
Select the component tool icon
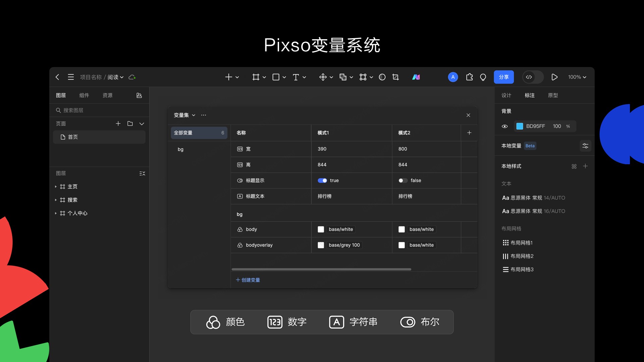(323, 77)
